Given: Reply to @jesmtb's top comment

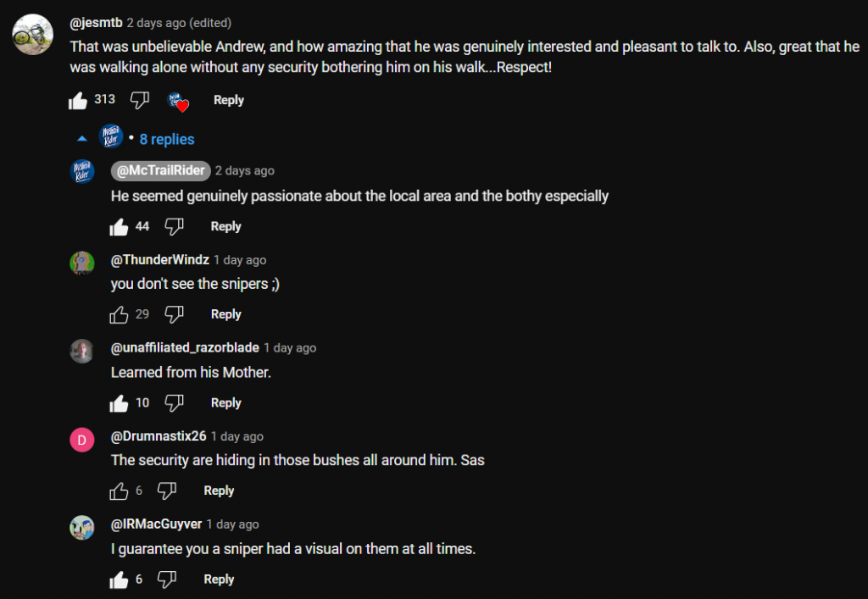Looking at the screenshot, I should [228, 100].
